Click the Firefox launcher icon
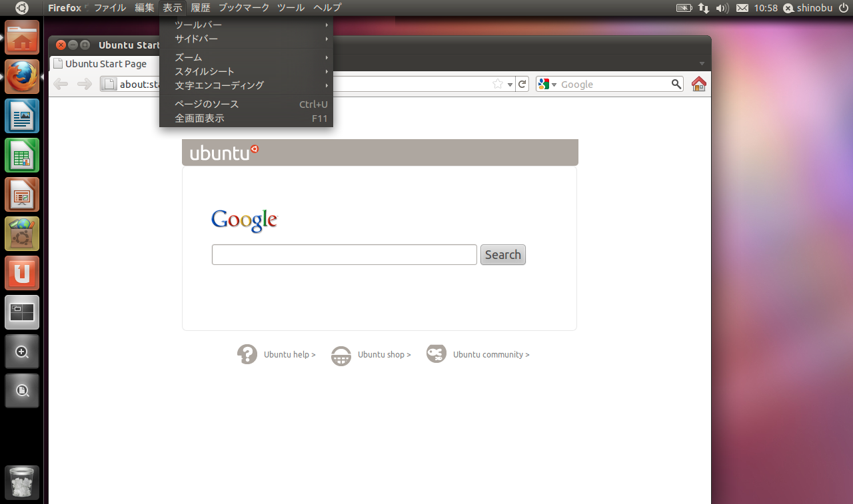853x504 pixels. [x=22, y=77]
